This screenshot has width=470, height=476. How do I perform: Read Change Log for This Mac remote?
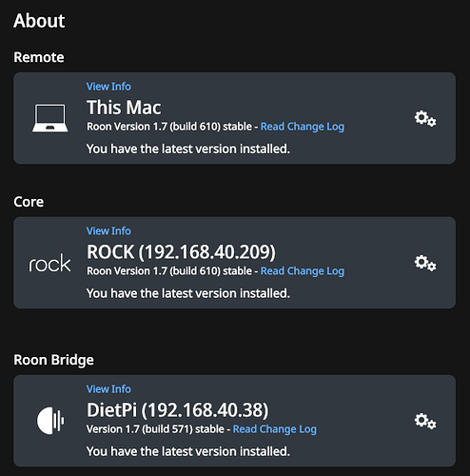click(303, 127)
